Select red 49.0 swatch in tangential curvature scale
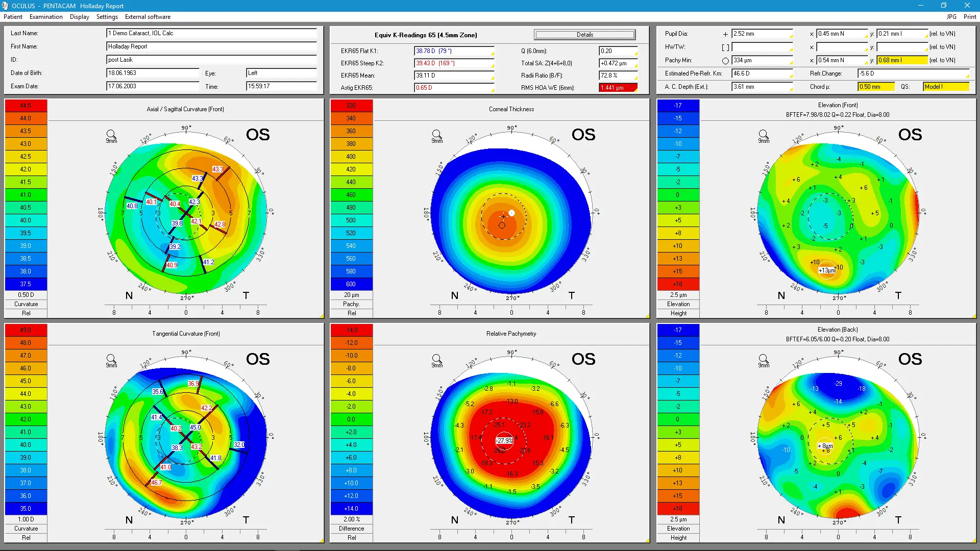This screenshot has height=551, width=980. (x=26, y=330)
